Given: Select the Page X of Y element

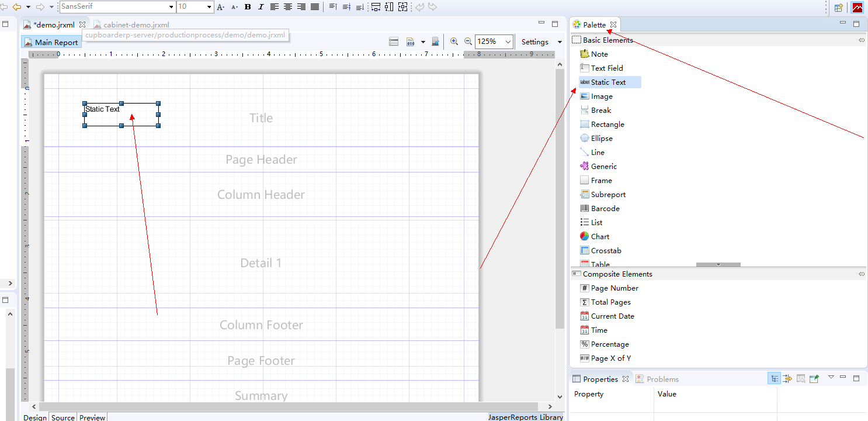Looking at the screenshot, I should pos(605,358).
